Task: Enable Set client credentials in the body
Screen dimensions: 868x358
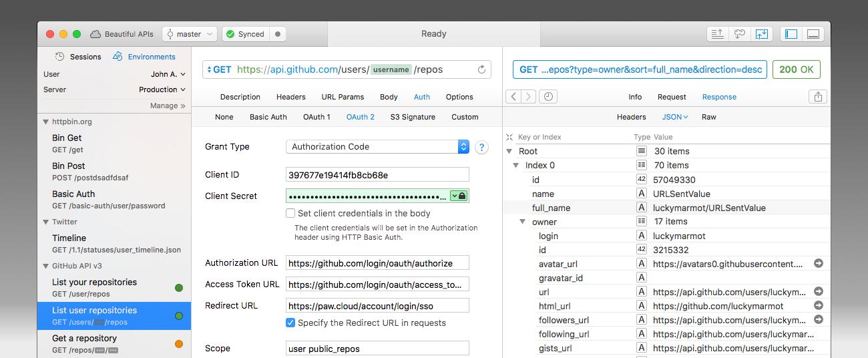Action: (x=290, y=214)
